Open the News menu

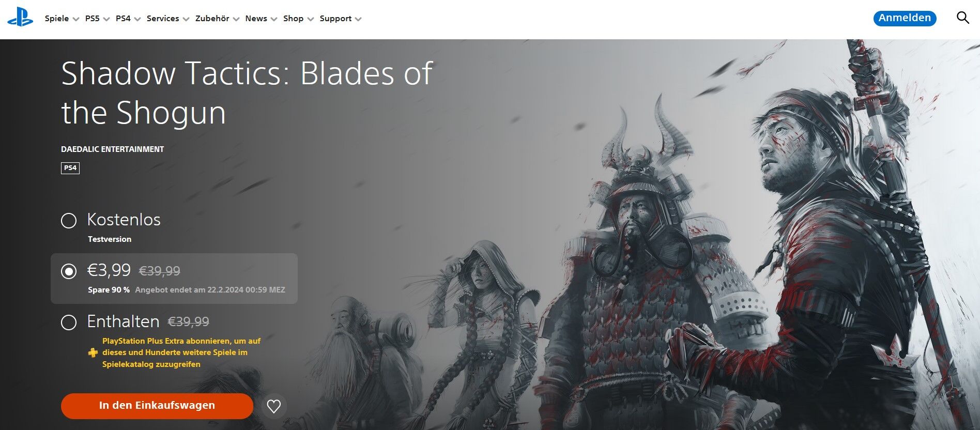[261, 19]
